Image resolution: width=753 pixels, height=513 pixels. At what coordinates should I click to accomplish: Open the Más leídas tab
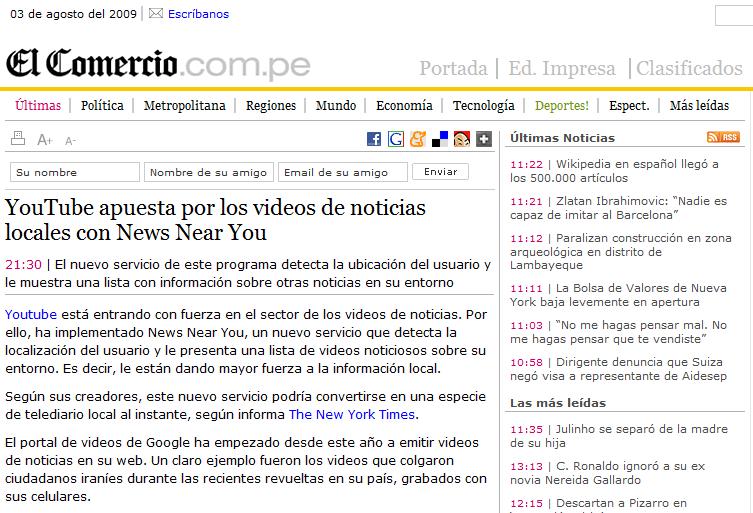699,105
